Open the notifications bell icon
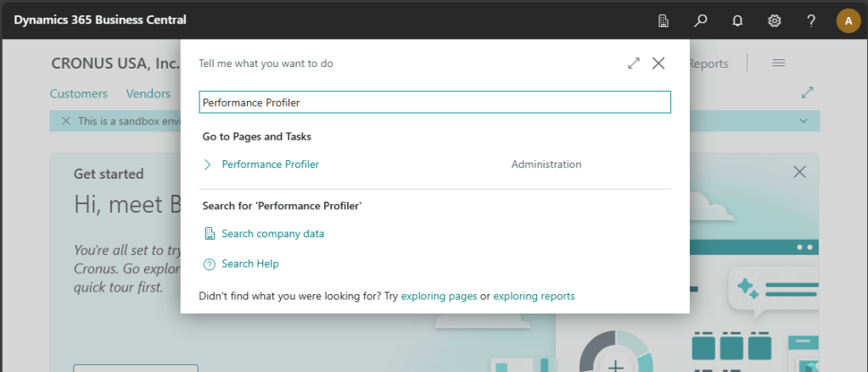The width and height of the screenshot is (868, 372). pyautogui.click(x=737, y=20)
